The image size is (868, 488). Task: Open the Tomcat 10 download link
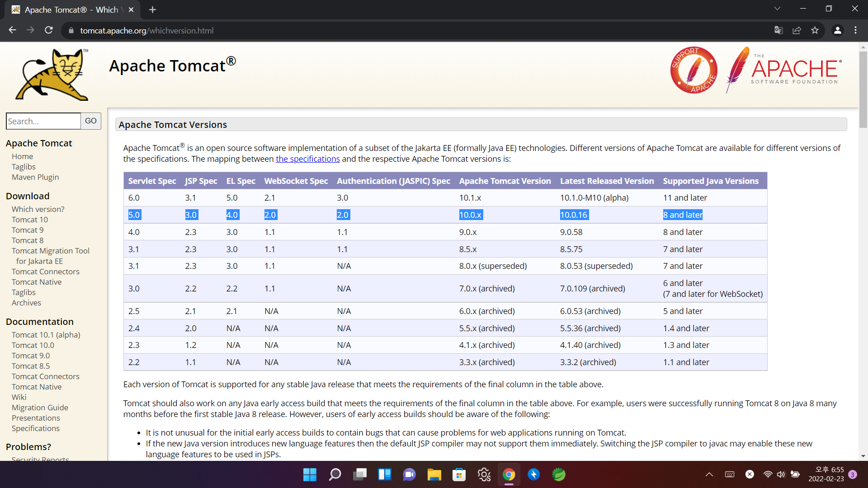(x=29, y=220)
